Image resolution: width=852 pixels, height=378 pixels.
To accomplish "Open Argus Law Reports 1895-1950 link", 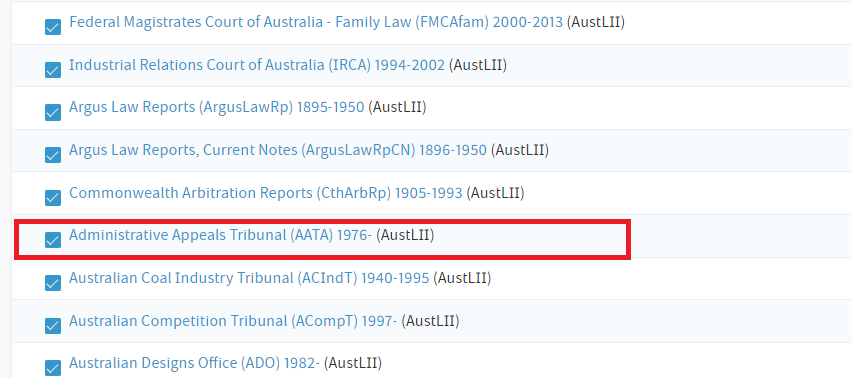I will pyautogui.click(x=216, y=108).
